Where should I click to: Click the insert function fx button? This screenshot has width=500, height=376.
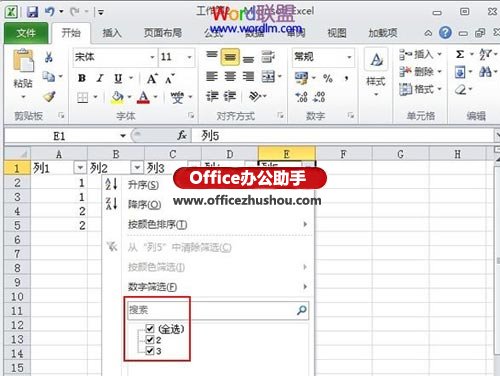click(182, 135)
